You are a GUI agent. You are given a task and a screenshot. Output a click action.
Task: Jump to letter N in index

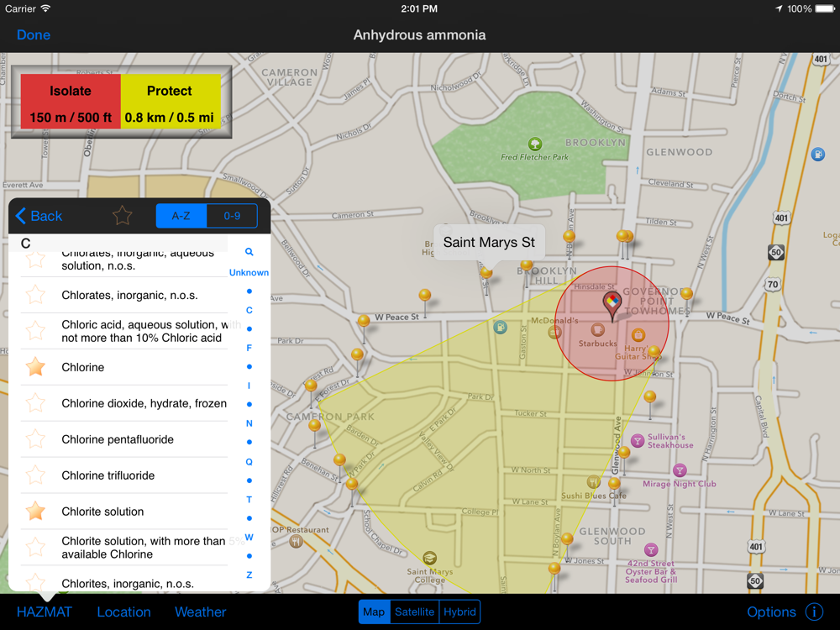point(249,423)
